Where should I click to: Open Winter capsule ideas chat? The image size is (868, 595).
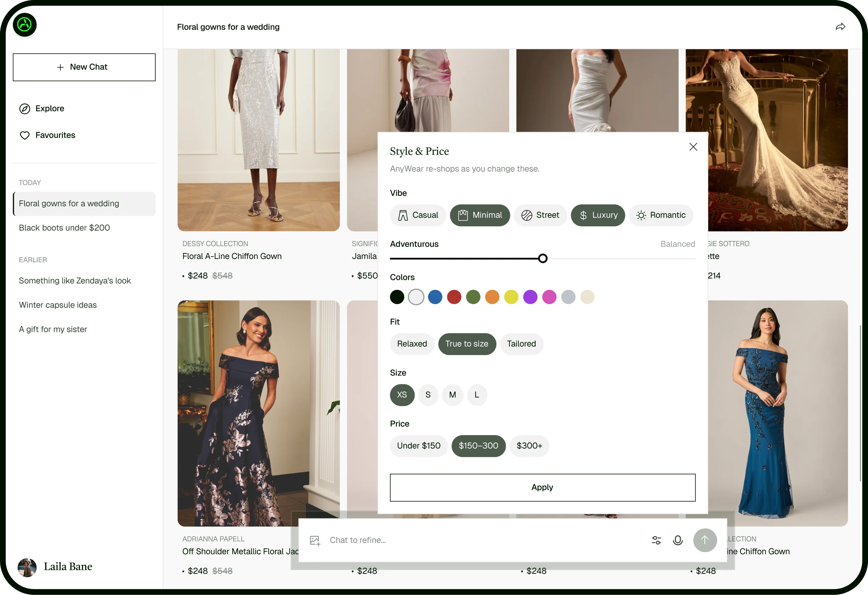(x=84, y=305)
